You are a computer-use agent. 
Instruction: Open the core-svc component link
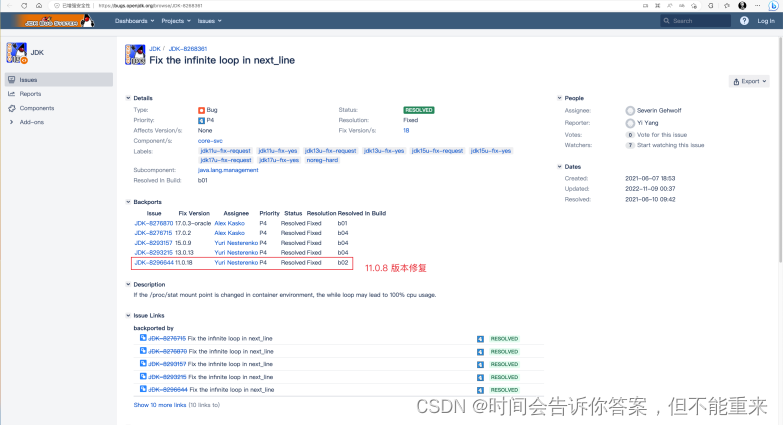(210, 141)
